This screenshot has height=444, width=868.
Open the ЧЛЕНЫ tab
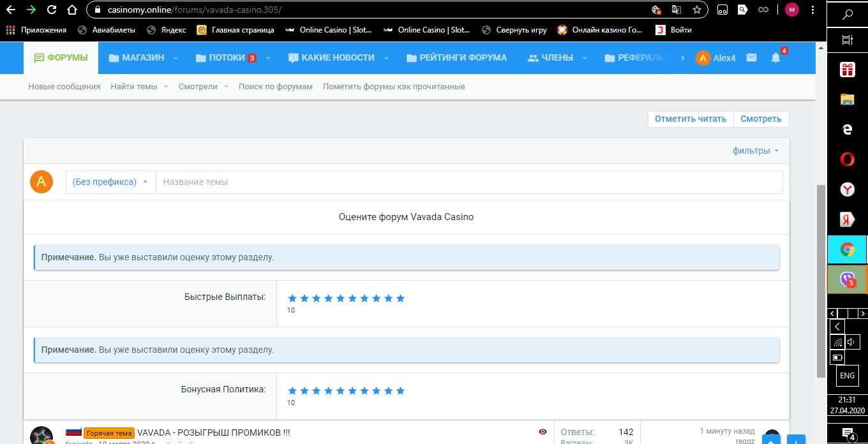point(551,57)
